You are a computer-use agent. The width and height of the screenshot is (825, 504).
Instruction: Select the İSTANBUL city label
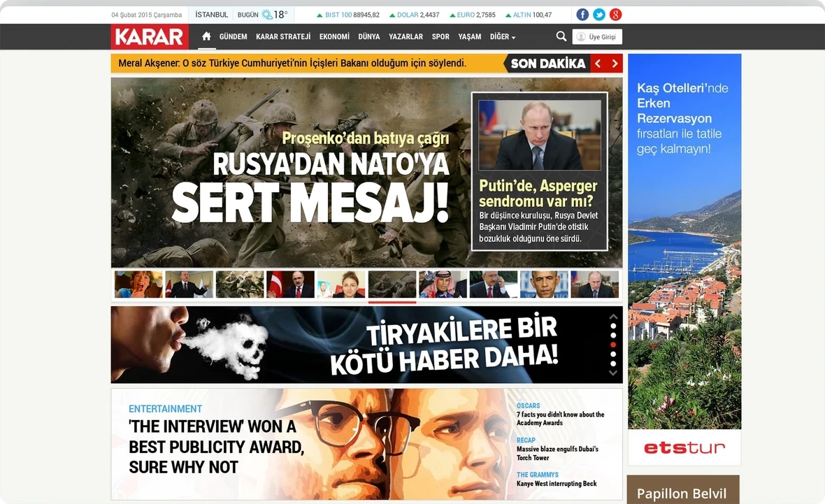click(x=212, y=15)
